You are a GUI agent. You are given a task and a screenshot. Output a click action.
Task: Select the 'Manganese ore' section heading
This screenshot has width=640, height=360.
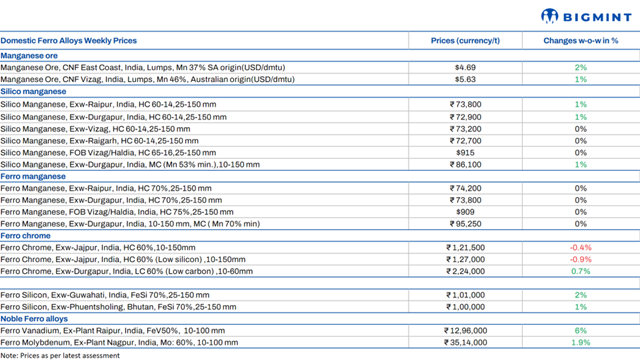(29, 56)
